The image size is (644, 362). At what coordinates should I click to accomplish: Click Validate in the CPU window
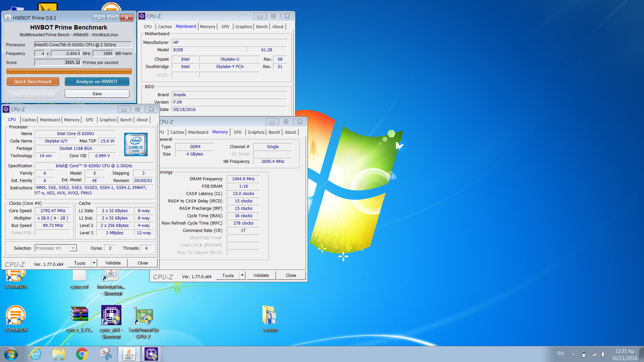(x=113, y=263)
